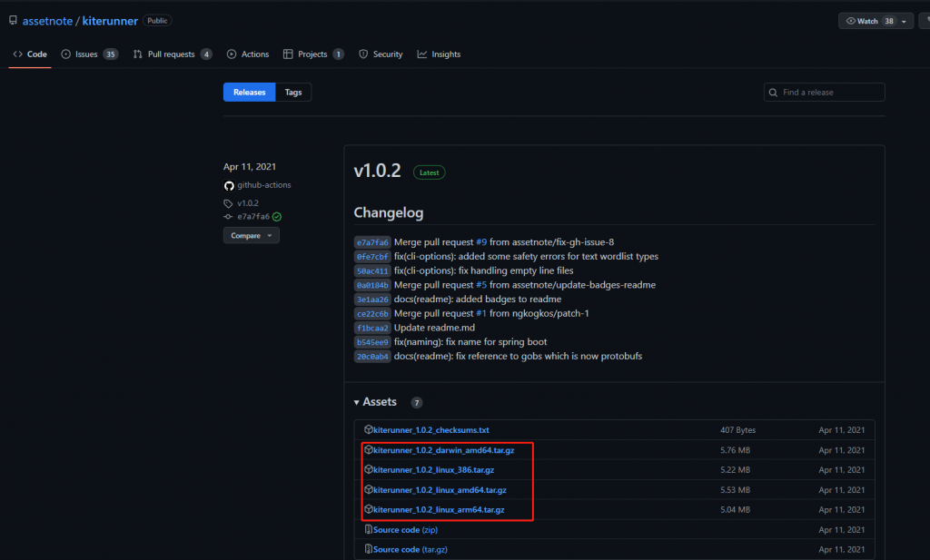Open commit 0fe7cbf in the changelog
The height and width of the screenshot is (560, 930).
(372, 257)
